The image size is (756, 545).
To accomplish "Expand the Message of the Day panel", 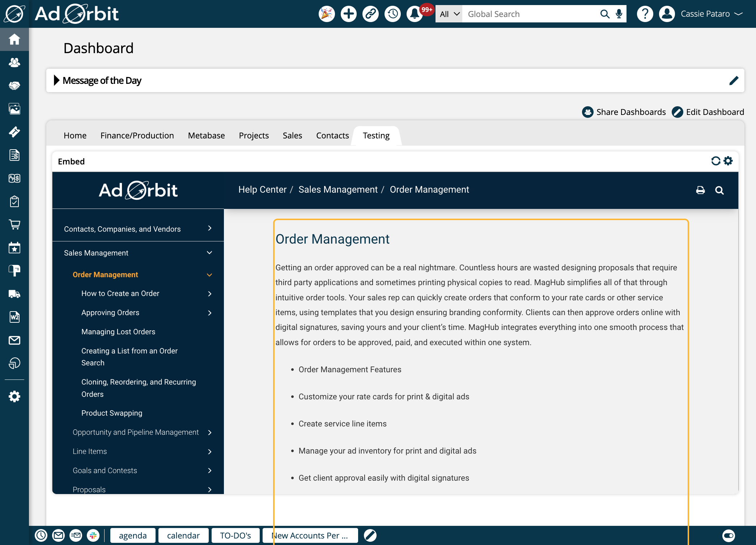I will coord(56,80).
